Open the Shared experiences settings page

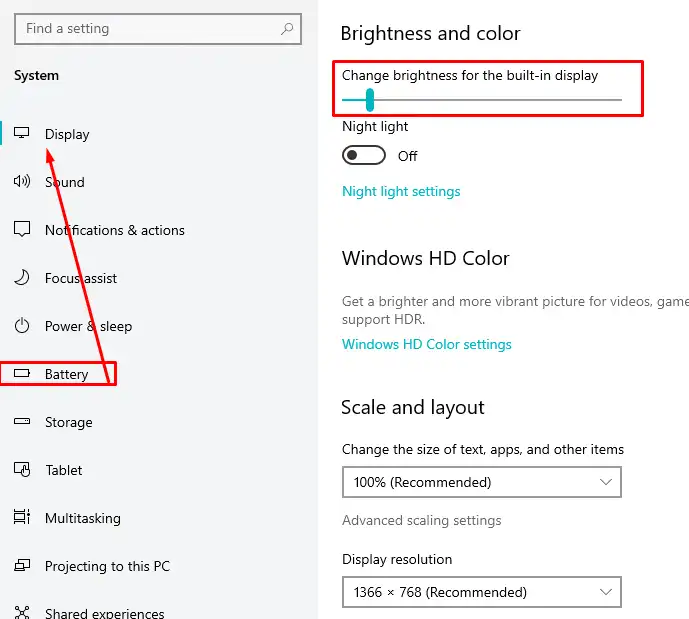click(x=104, y=612)
